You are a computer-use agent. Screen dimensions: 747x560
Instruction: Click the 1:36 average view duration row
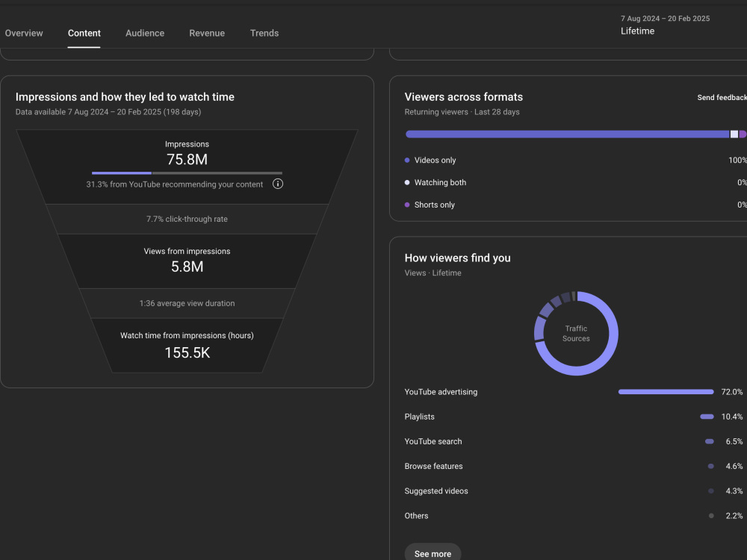pos(187,303)
